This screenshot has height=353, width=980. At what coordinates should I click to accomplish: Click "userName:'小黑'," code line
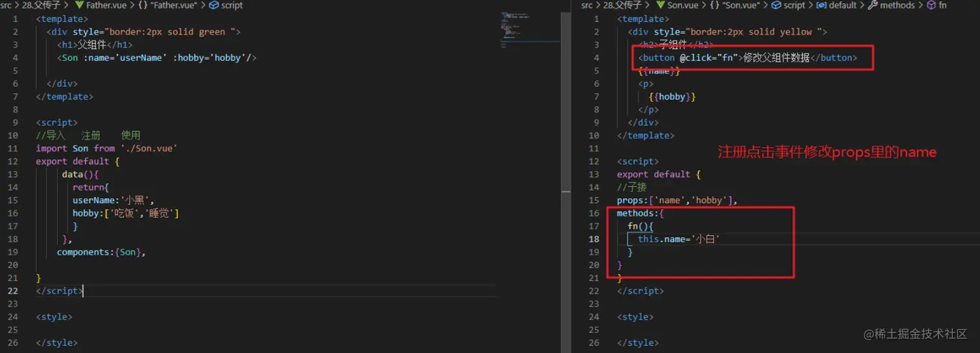[113, 200]
